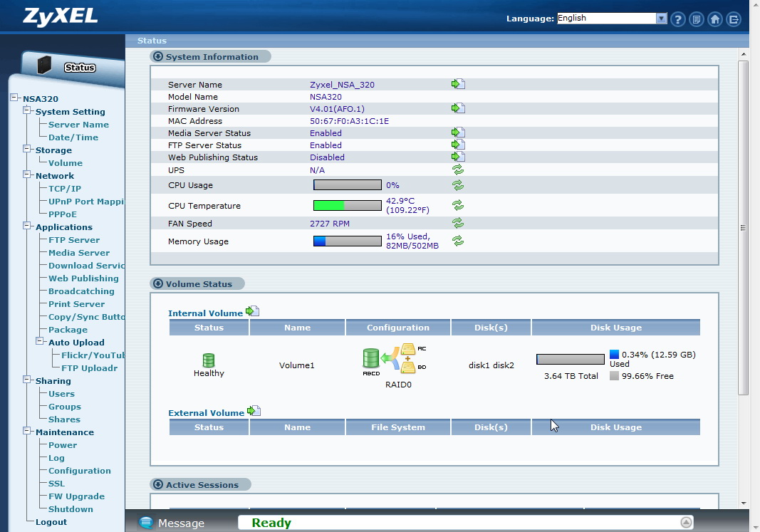This screenshot has height=532, width=760.
Task: Open Media Server application page
Action: point(79,253)
